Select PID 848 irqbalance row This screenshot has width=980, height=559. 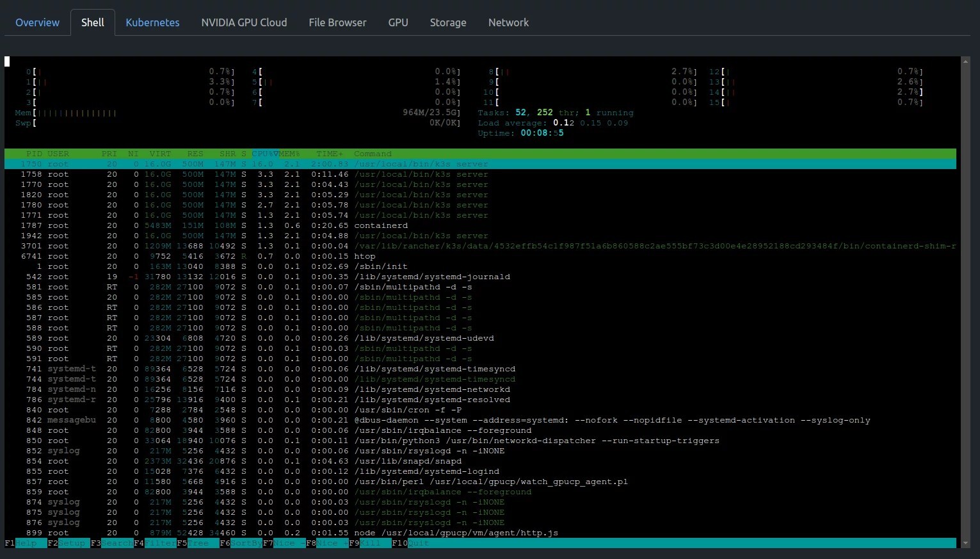[480, 430]
